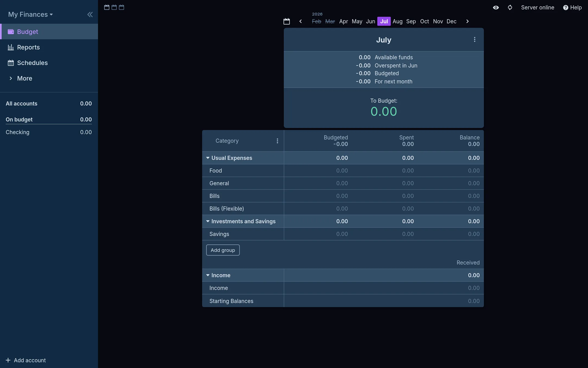Toggle privacy mode eye icon
588x368 pixels.
click(x=496, y=8)
